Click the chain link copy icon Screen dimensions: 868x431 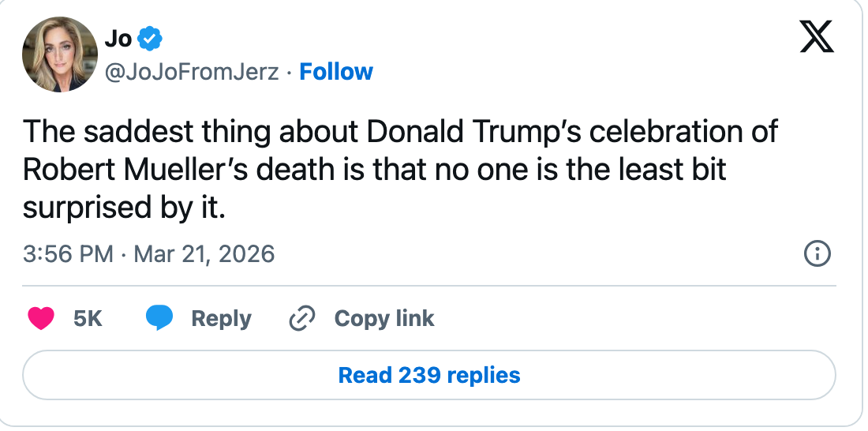[302, 318]
